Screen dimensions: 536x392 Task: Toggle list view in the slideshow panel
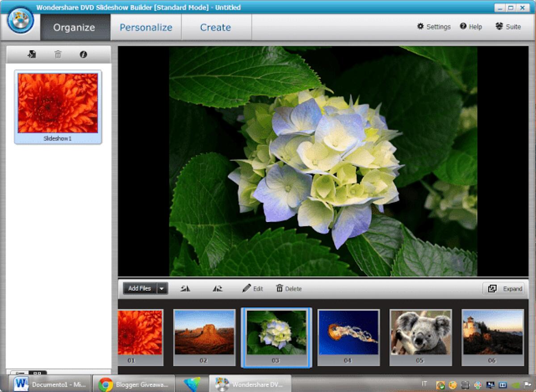[20, 372]
